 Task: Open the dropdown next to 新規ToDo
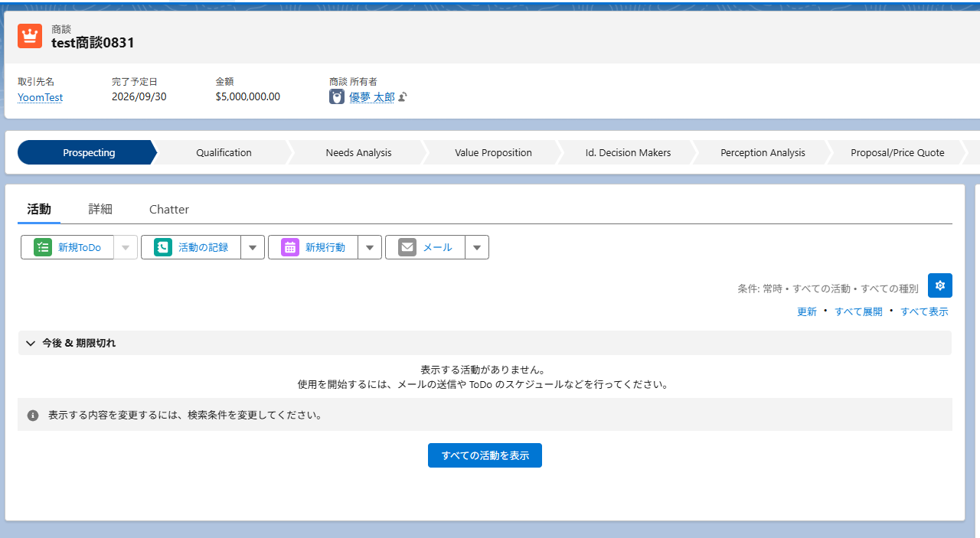pyautogui.click(x=126, y=247)
